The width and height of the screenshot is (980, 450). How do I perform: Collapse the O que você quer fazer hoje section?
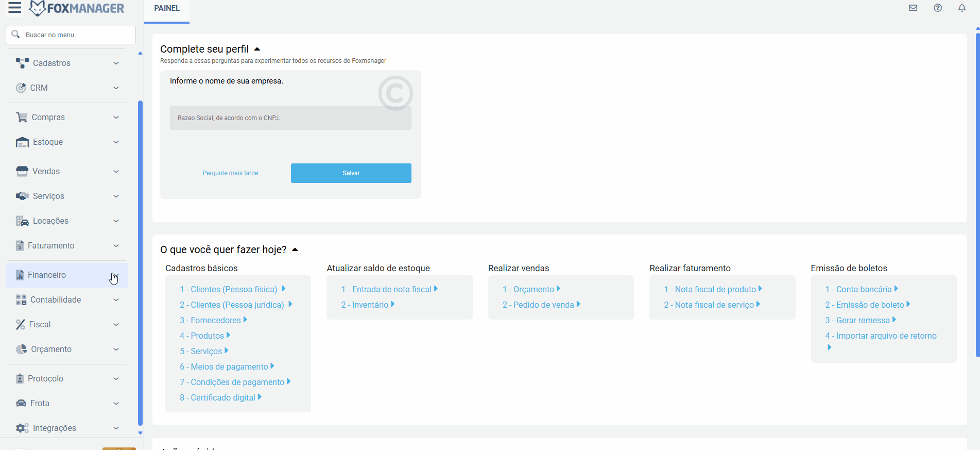295,250
